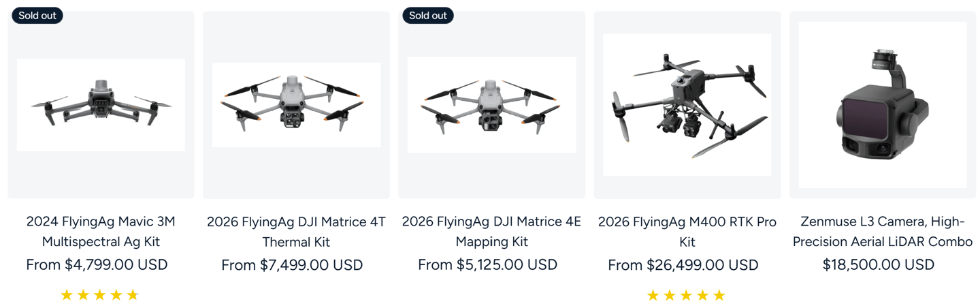The image size is (980, 306).
Task: View the M400 RTK Pro drone picture
Action: pyautogui.click(x=687, y=105)
